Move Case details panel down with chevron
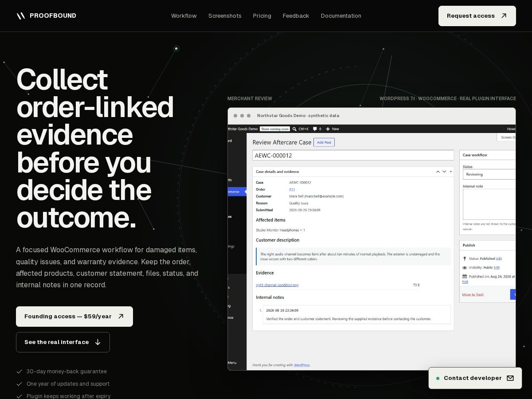532x399 pixels. [445, 172]
